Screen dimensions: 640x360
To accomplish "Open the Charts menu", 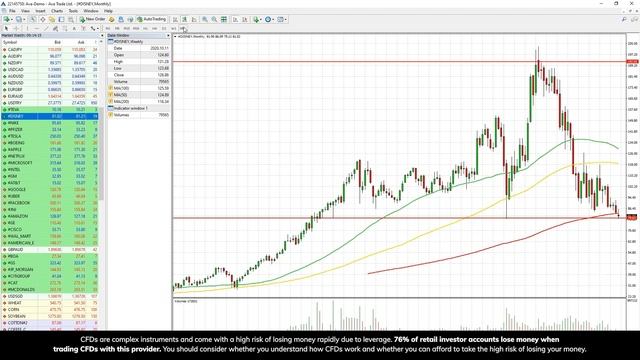I will pyautogui.click(x=57, y=11).
